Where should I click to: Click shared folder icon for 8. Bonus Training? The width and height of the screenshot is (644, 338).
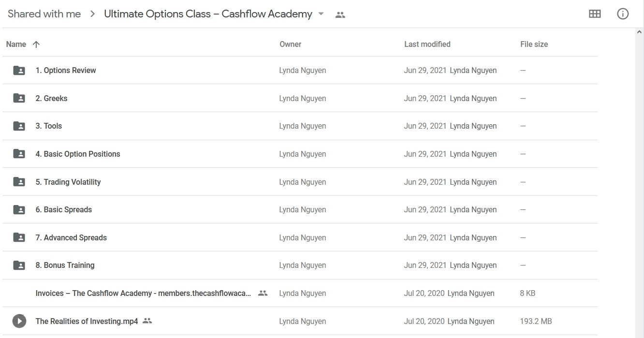pos(19,265)
